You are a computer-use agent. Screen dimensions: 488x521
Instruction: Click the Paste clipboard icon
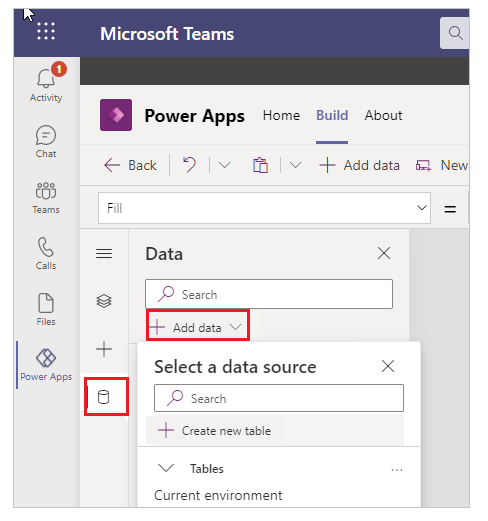click(x=260, y=165)
